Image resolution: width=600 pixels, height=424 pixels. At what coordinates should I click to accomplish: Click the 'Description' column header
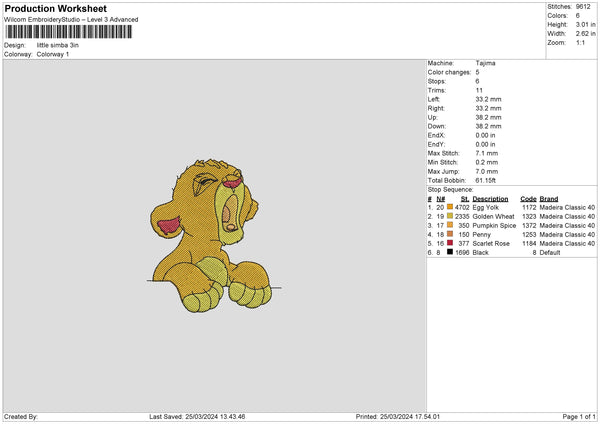(x=490, y=199)
